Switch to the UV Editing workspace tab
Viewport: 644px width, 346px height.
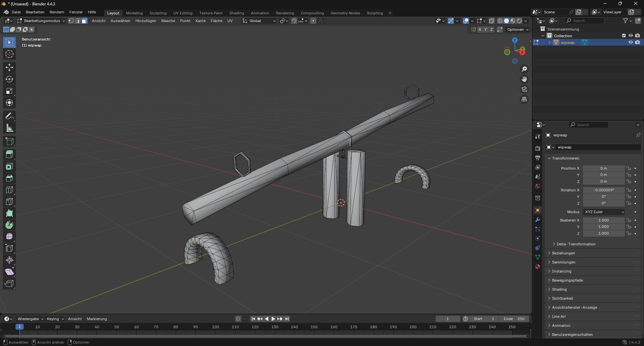pyautogui.click(x=183, y=13)
